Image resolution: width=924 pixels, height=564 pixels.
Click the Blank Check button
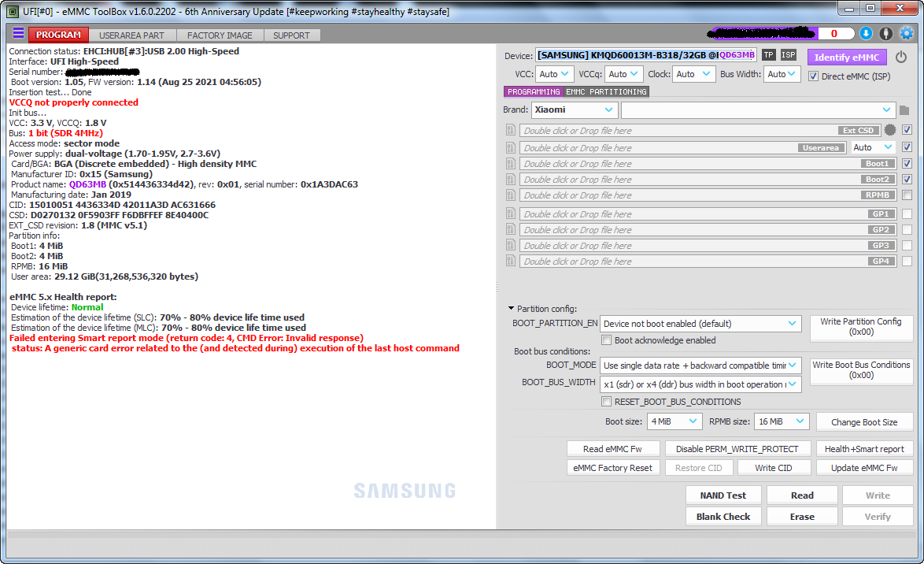pos(723,516)
